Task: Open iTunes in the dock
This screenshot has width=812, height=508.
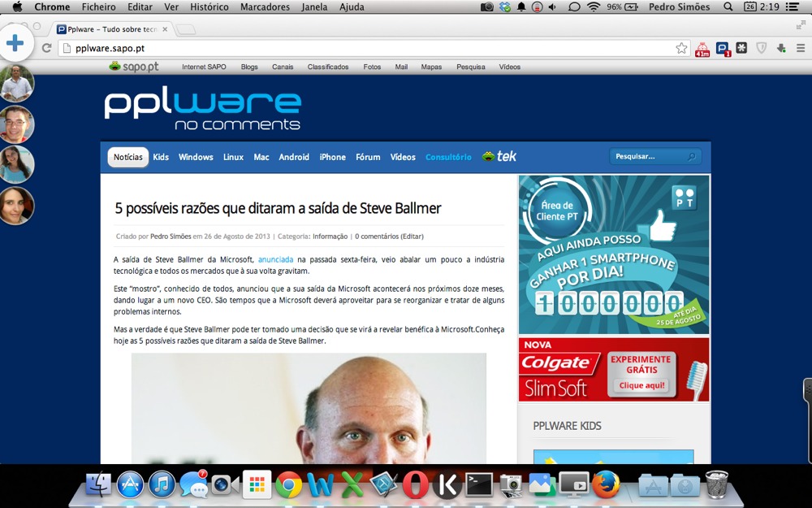Action: [162, 484]
